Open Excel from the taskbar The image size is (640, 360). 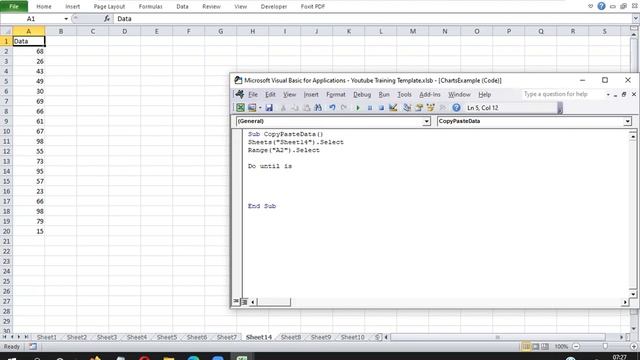(x=242, y=357)
